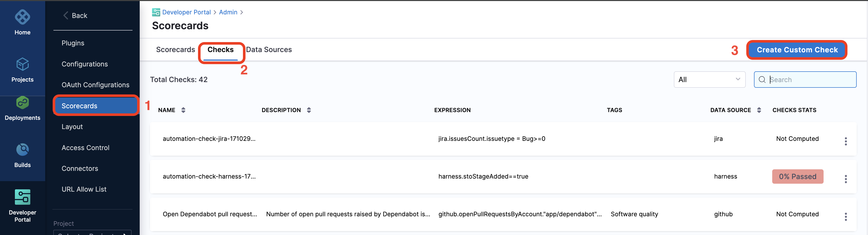
Task: Click the Home icon in sidebar
Action: pyautogui.click(x=22, y=17)
